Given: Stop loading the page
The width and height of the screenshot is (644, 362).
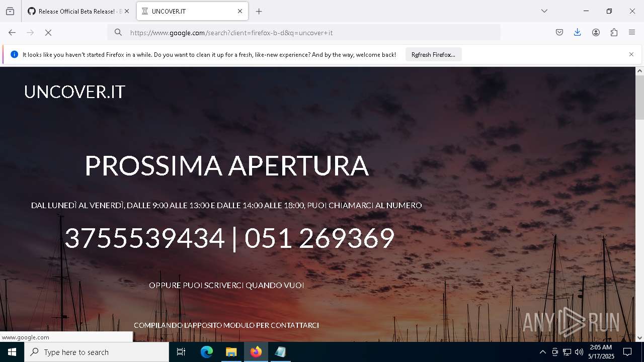Looking at the screenshot, I should [x=48, y=33].
